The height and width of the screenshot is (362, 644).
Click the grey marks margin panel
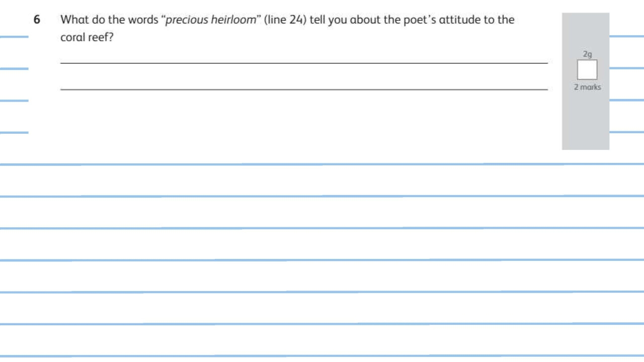click(586, 121)
